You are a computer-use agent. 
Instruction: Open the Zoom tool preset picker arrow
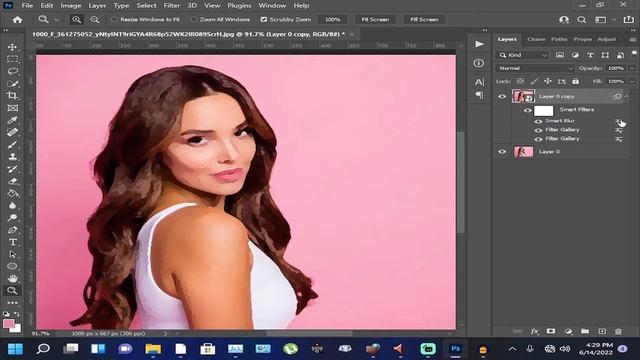(x=56, y=20)
